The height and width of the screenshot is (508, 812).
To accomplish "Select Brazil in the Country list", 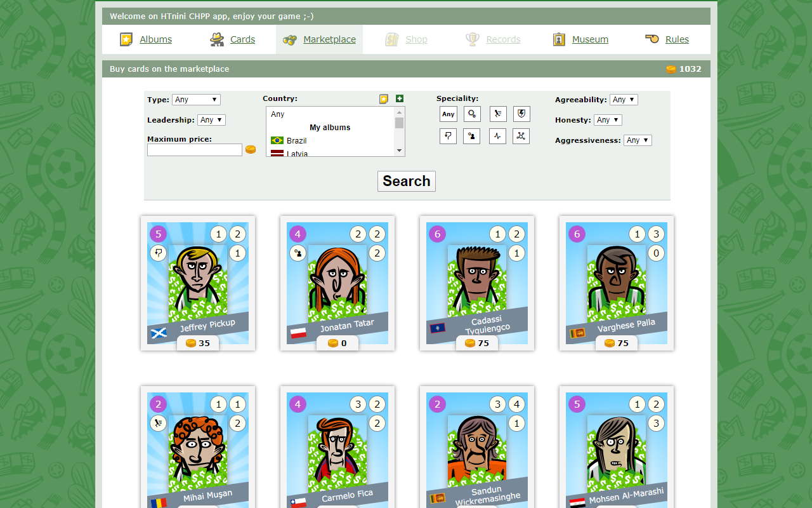I will coord(330,140).
